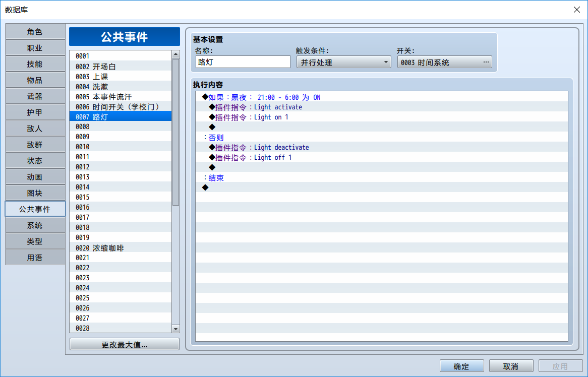Select the 结束 line of the conditional
Image resolution: width=588 pixels, height=377 pixels.
382,177
